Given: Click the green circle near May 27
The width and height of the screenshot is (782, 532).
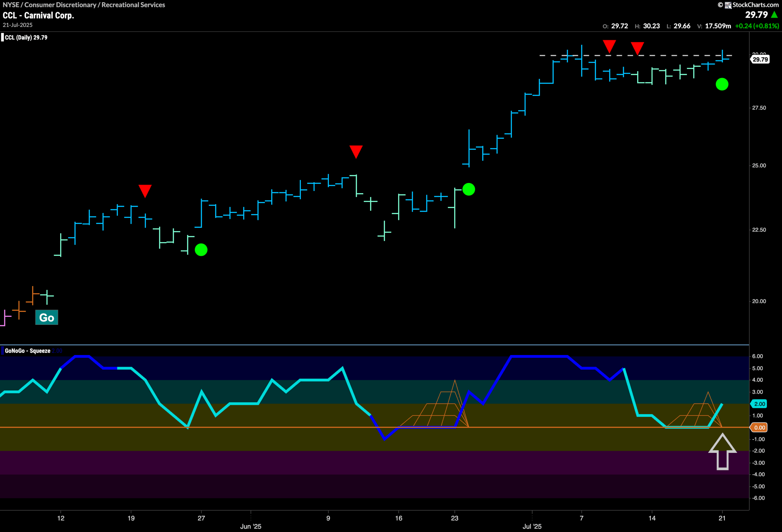Looking at the screenshot, I should click(201, 250).
